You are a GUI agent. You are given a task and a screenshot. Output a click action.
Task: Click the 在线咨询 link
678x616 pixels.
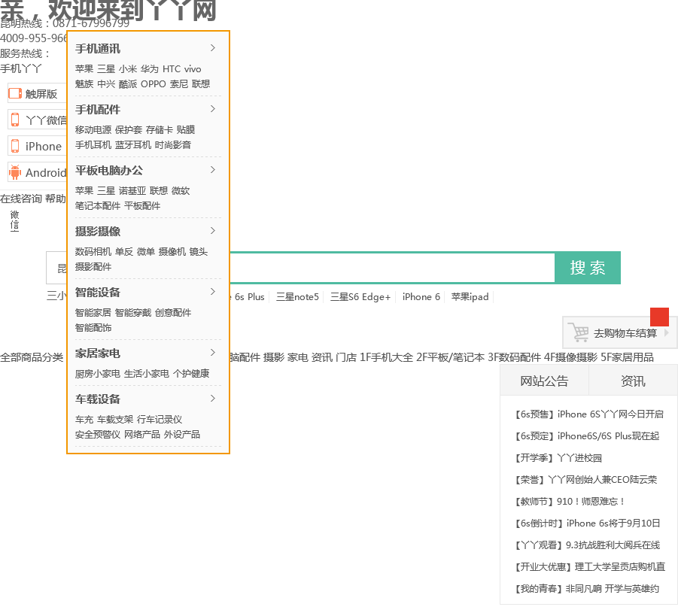(21, 199)
